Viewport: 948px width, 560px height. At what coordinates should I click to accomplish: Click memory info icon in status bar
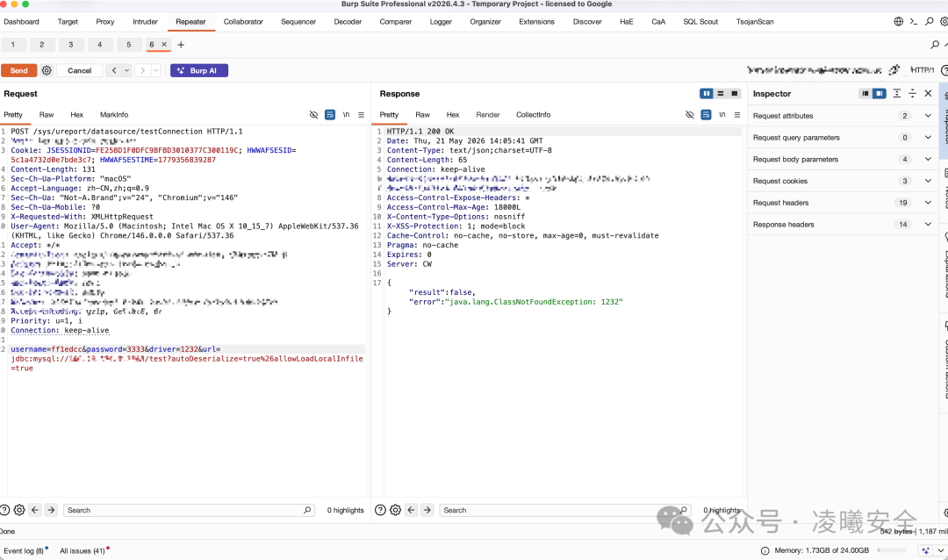click(765, 550)
